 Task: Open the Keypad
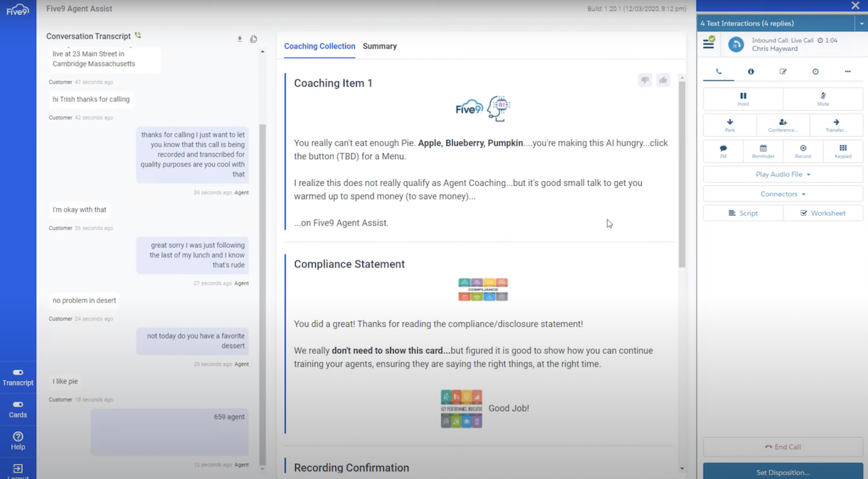pyautogui.click(x=843, y=151)
